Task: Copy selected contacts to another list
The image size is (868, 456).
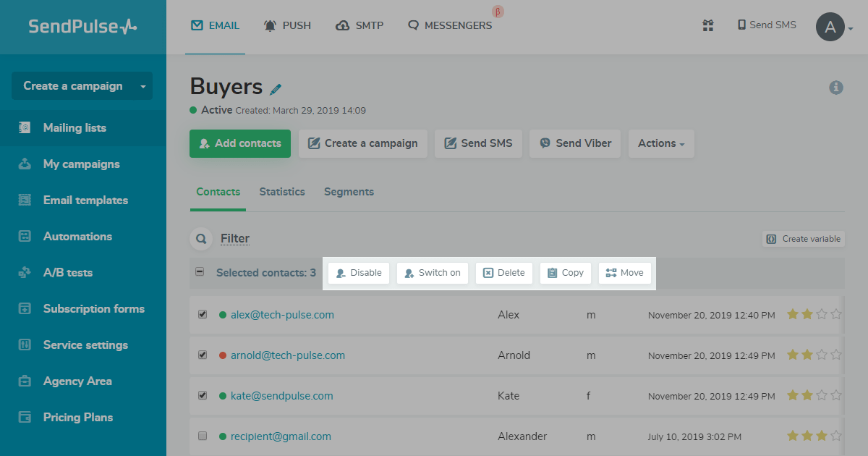Action: pos(566,273)
